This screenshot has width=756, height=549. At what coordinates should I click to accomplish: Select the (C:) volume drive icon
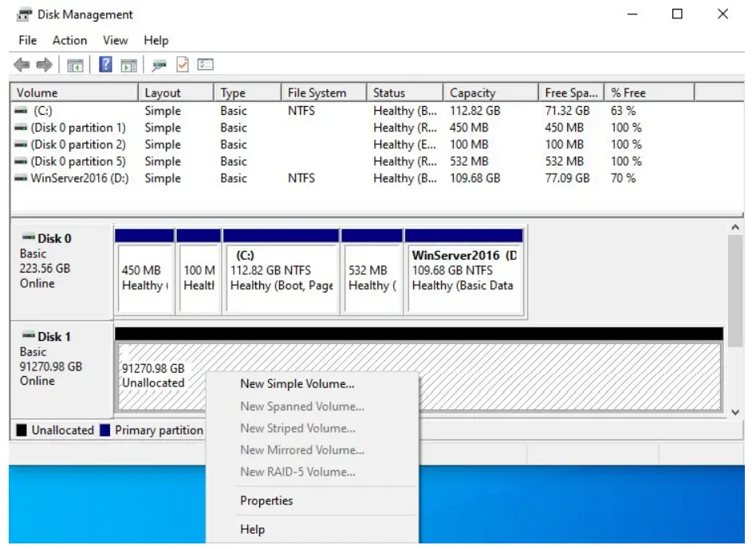[x=22, y=111]
